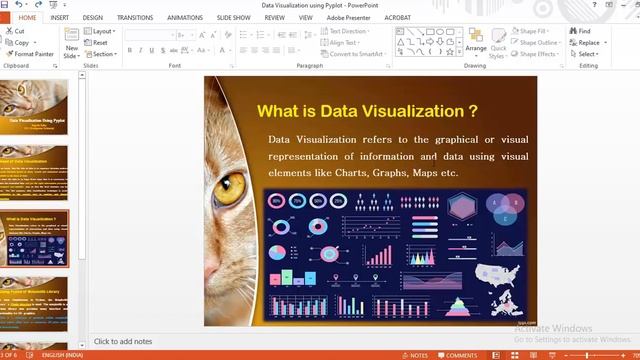Toggle Italic formatting
Screen dimensions: 640x360
coord(141,50)
